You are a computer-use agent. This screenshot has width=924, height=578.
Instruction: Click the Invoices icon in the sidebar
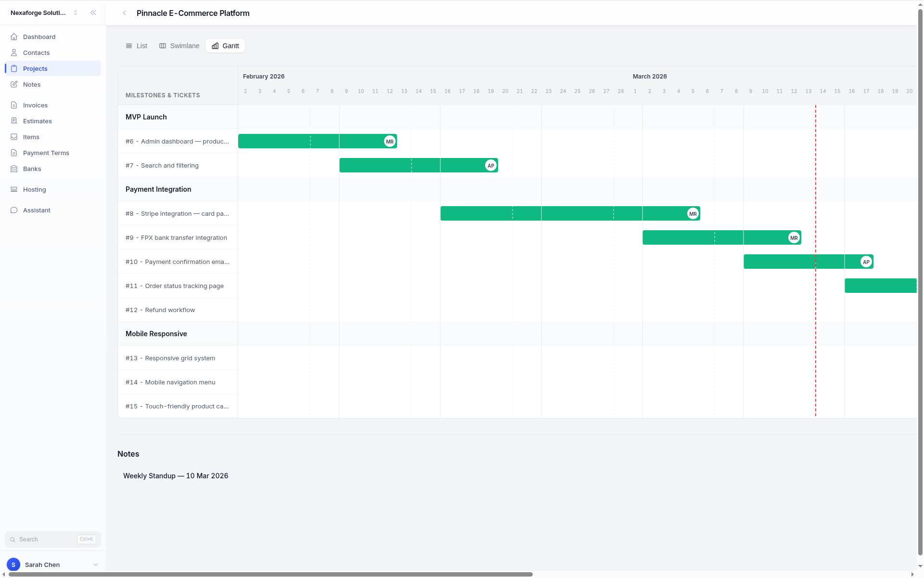(x=14, y=105)
